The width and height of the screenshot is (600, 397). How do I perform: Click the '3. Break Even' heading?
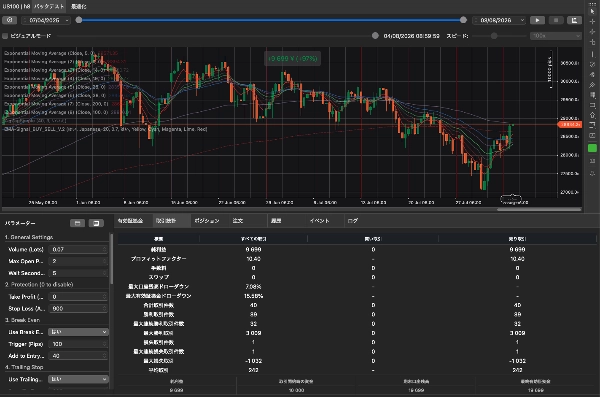click(22, 320)
